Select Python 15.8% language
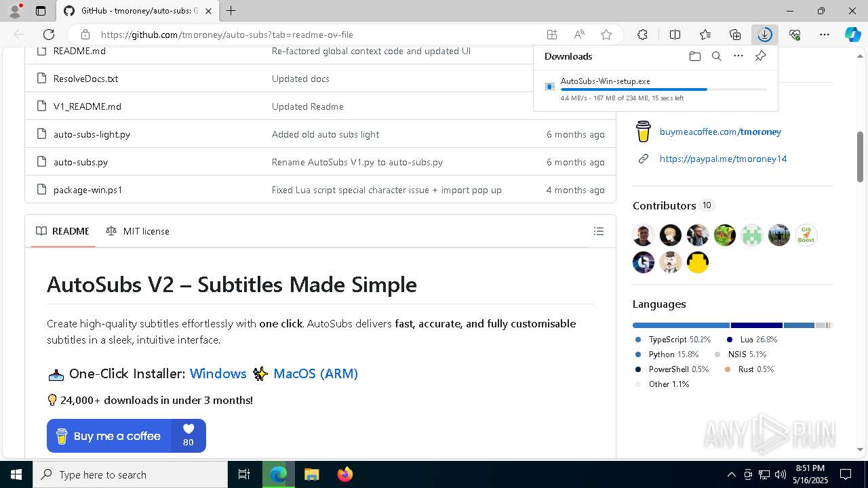 pos(673,354)
